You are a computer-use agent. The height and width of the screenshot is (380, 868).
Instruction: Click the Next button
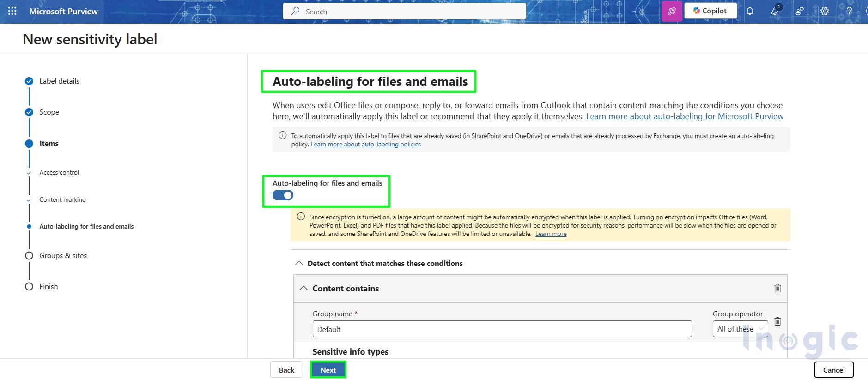tap(328, 370)
